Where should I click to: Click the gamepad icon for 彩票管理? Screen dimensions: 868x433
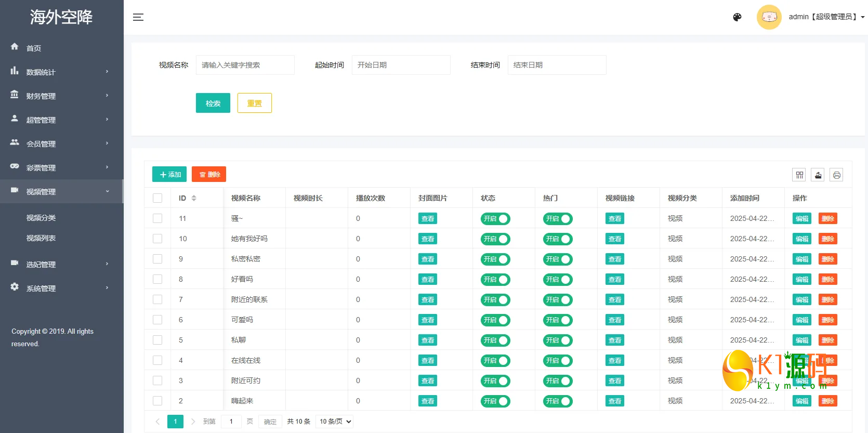click(x=15, y=166)
